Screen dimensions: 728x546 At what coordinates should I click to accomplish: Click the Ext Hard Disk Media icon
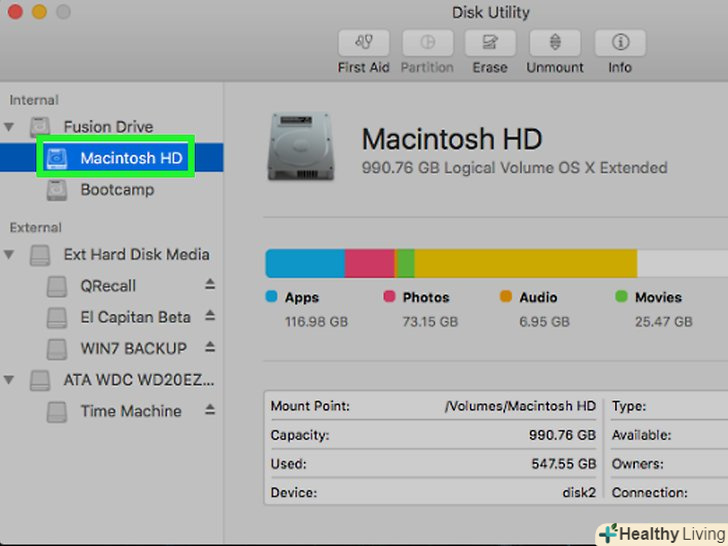pyautogui.click(x=40, y=255)
